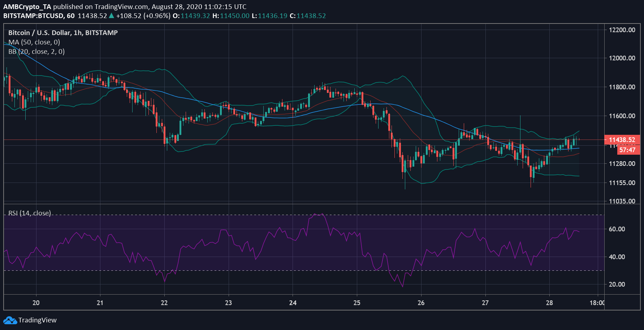Click the 11035.00 price axis label

click(x=622, y=201)
